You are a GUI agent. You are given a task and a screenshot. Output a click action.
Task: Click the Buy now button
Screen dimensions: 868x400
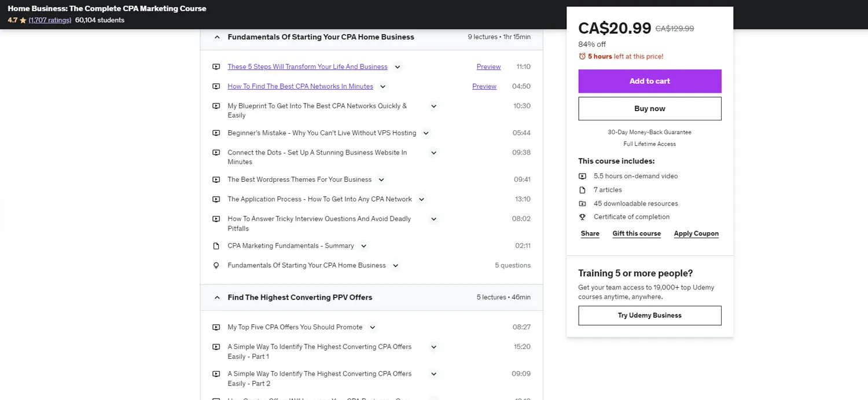(x=649, y=108)
